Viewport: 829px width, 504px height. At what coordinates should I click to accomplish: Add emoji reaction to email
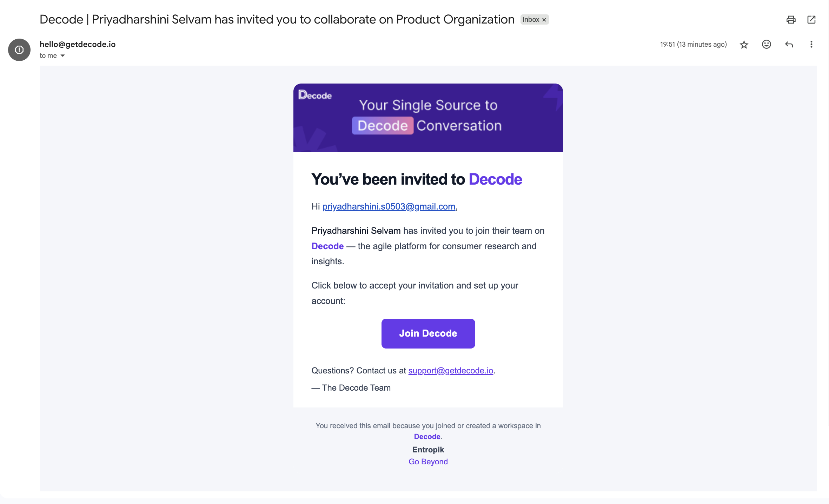(767, 44)
